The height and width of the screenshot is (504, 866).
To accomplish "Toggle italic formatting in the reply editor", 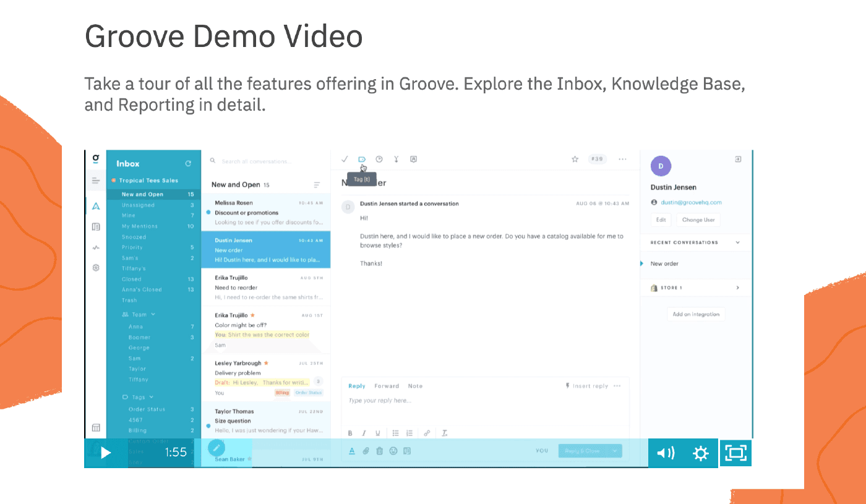I will coord(364,433).
